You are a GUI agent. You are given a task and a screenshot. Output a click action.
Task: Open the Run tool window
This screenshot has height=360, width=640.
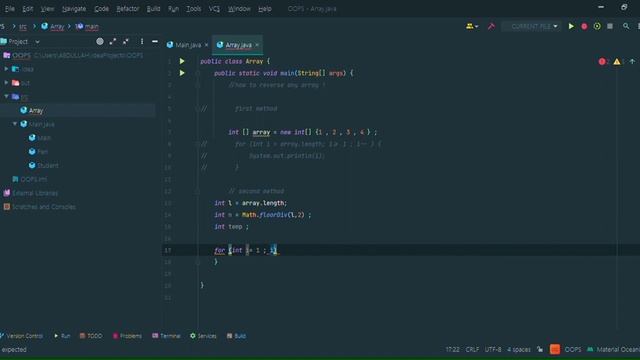62,336
